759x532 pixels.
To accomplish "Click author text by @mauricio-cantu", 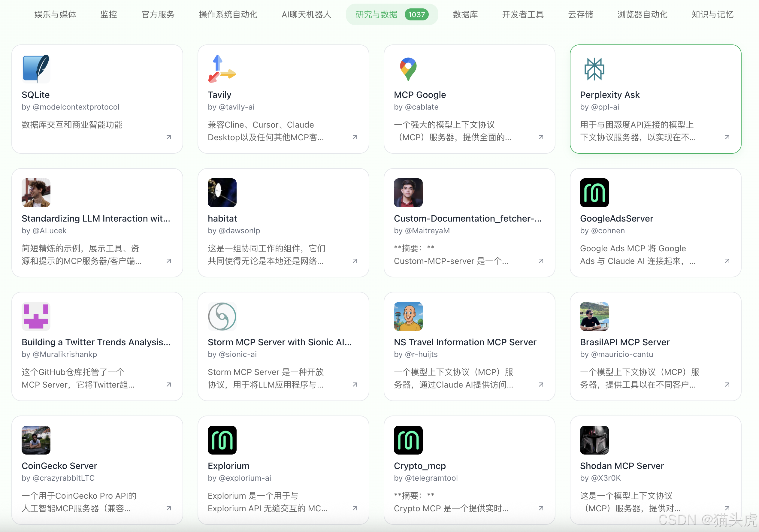I will [616, 355].
